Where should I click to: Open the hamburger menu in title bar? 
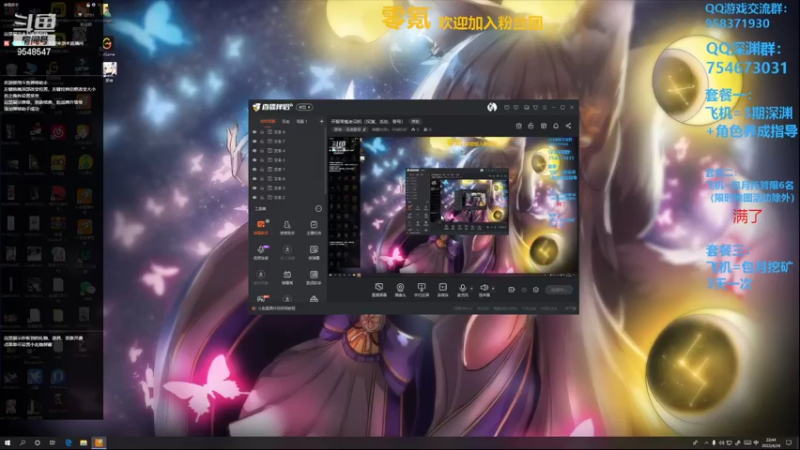coord(545,108)
